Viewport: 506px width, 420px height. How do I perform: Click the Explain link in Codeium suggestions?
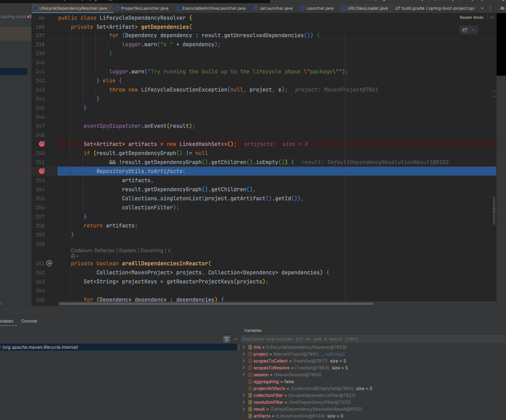click(x=127, y=250)
